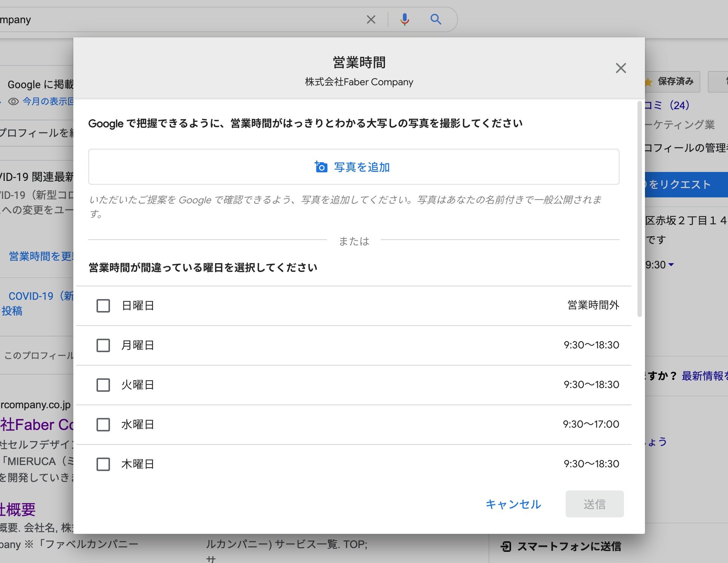Click the search input field text
The width and height of the screenshot is (728, 563).
(x=15, y=19)
